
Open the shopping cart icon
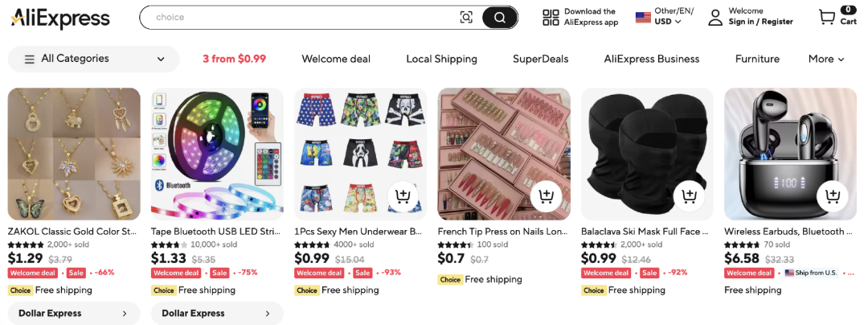pyautogui.click(x=827, y=17)
